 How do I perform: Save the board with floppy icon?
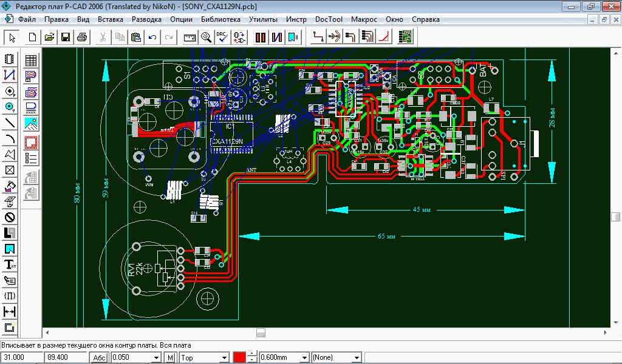click(66, 37)
